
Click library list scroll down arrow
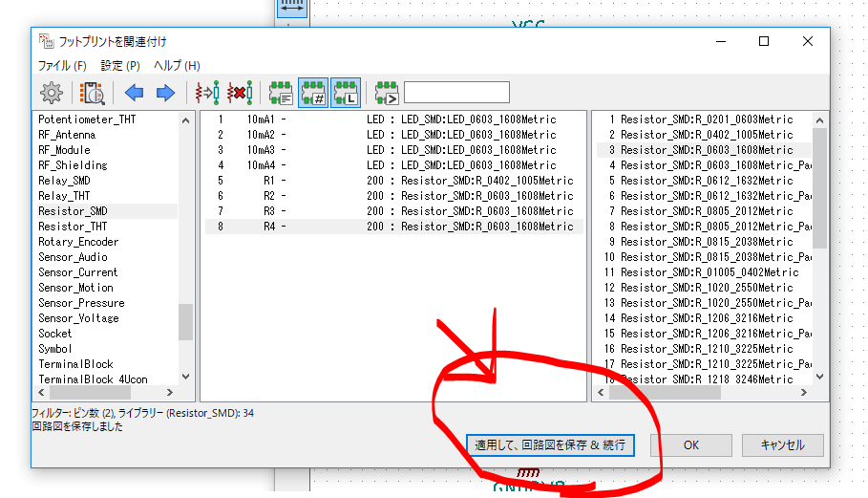pyautogui.click(x=185, y=377)
